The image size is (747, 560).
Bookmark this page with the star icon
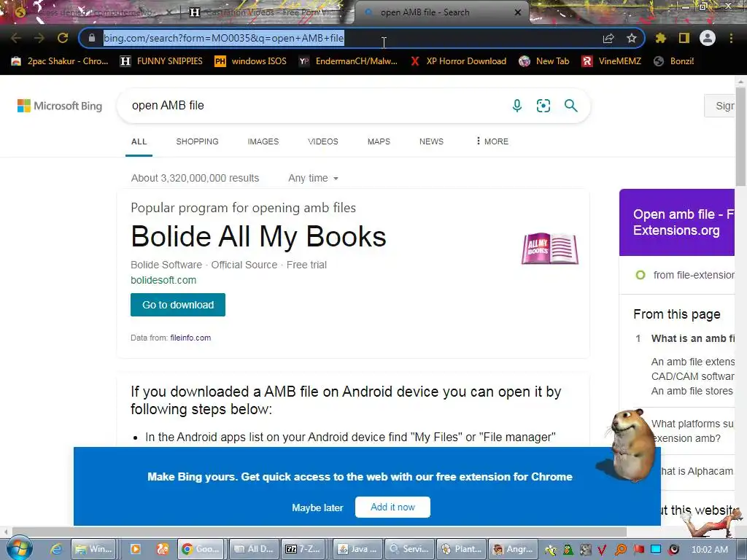[632, 38]
